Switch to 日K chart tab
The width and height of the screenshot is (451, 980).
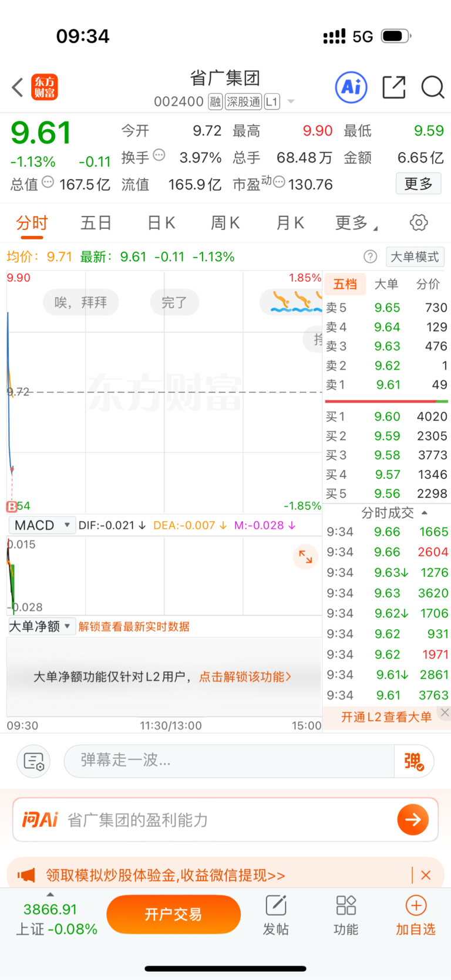[x=161, y=223]
